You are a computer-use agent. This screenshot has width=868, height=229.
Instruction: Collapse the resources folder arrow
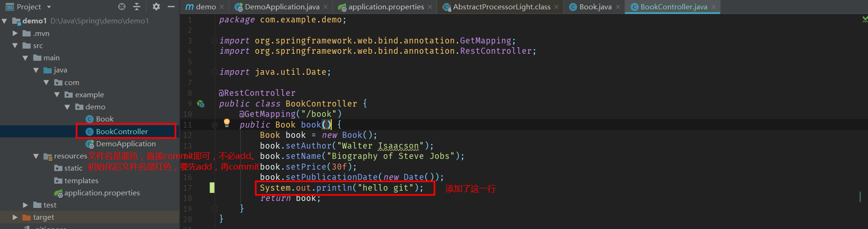pyautogui.click(x=36, y=156)
